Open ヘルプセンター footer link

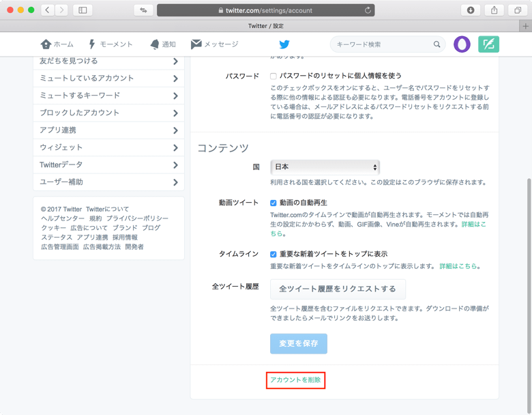tap(63, 218)
